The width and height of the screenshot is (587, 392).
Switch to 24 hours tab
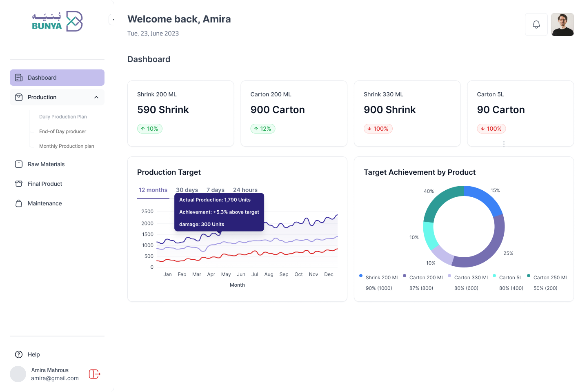245,190
